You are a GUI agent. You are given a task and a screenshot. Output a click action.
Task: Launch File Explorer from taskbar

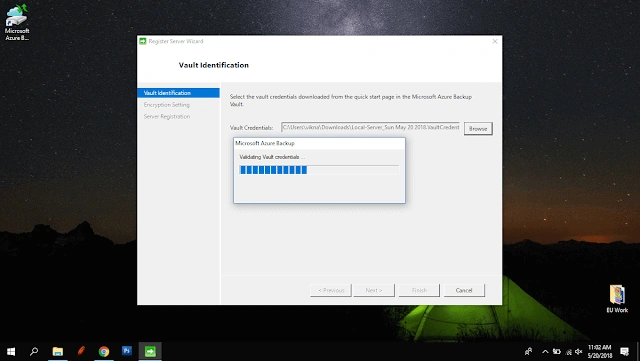(58, 351)
